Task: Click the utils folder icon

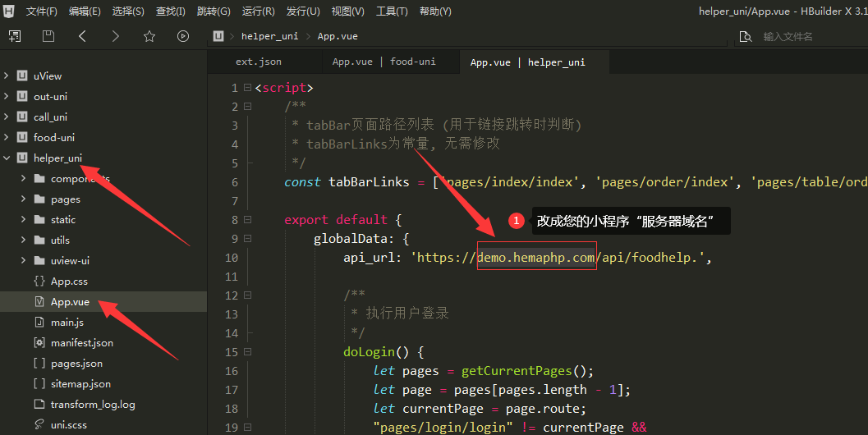Action: click(39, 240)
